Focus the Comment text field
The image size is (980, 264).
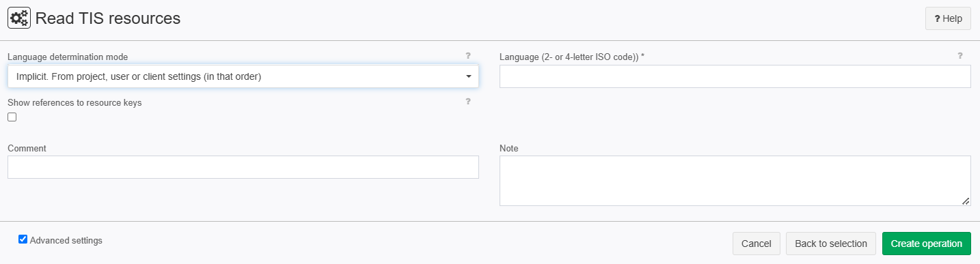[x=243, y=167]
